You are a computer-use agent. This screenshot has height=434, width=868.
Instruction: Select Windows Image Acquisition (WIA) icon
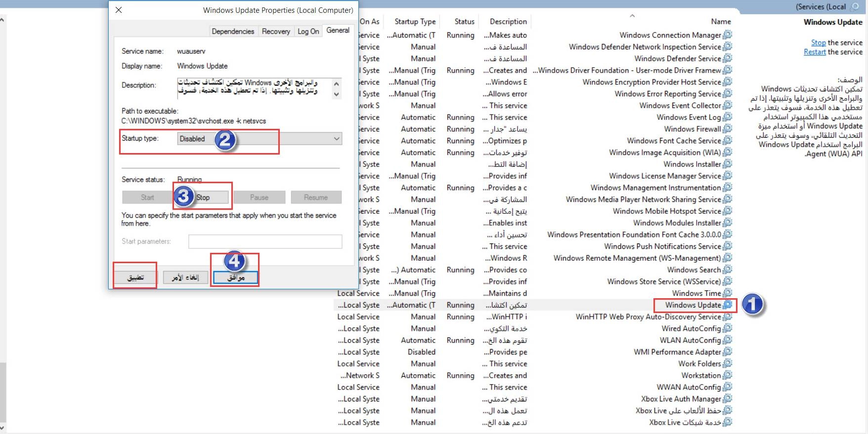[727, 153]
